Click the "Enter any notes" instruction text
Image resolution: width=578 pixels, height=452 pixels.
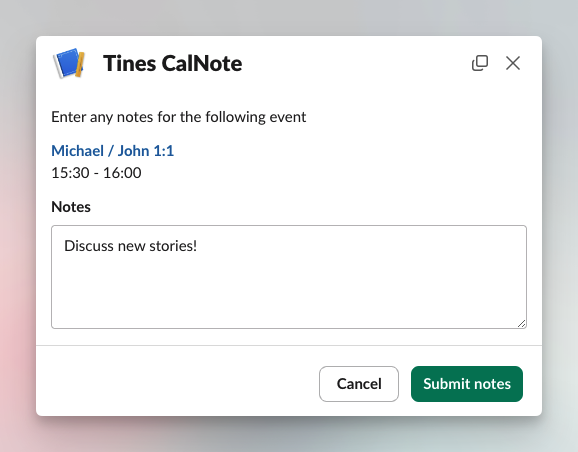[x=178, y=117]
